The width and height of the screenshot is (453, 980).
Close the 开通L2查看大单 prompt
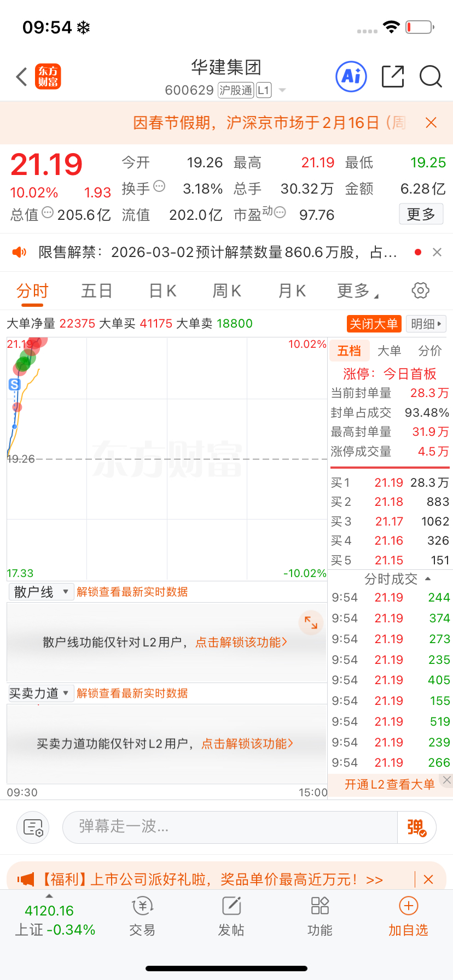tap(447, 780)
